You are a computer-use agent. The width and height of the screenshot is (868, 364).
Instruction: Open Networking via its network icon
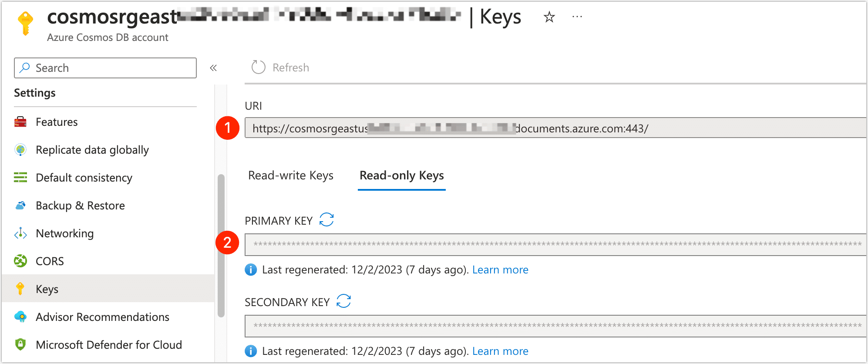pos(20,233)
